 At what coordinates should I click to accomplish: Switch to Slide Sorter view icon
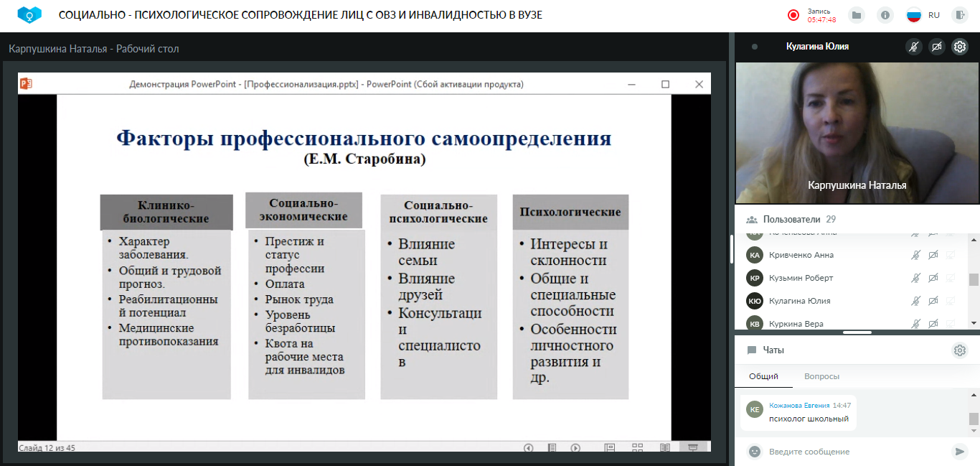tap(637, 447)
